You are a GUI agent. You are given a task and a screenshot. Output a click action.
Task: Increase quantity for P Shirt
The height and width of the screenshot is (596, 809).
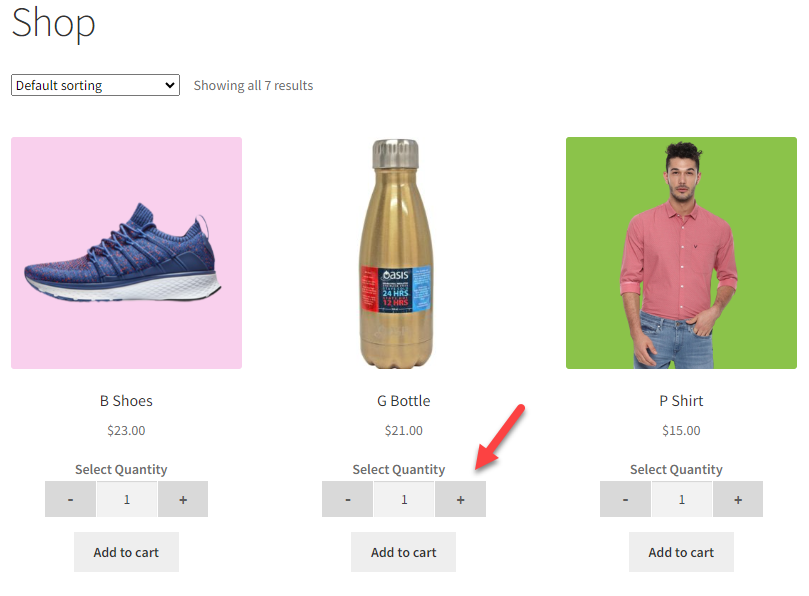737,499
